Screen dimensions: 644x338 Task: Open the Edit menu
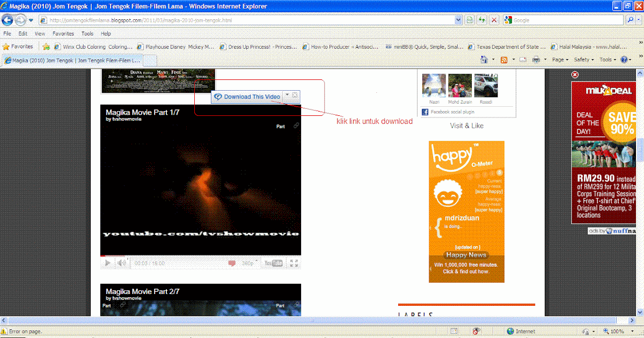(x=23, y=33)
